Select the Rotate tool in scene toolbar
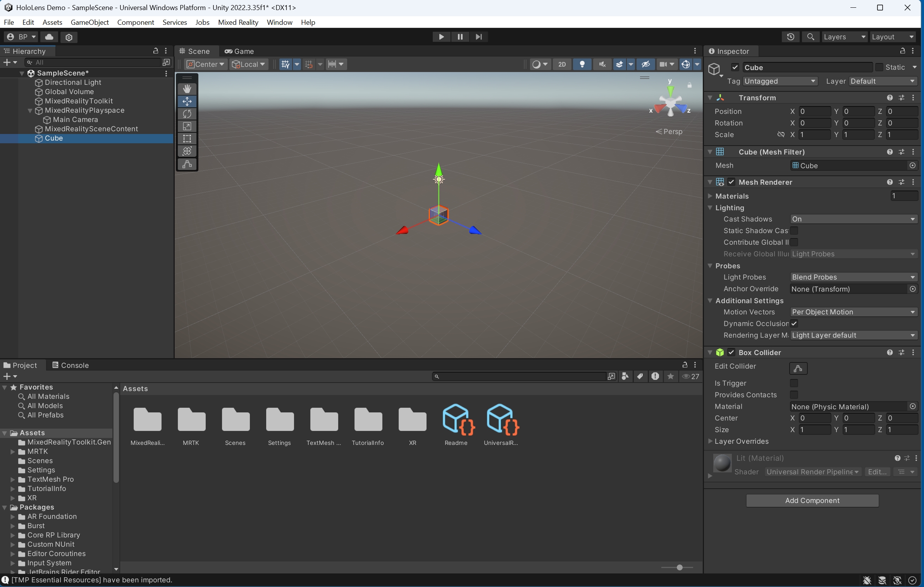The image size is (924, 587). pyautogui.click(x=187, y=114)
